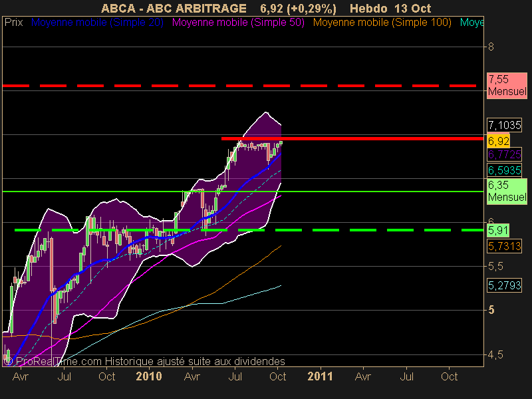532x399 pixels.
Task: Select the 'Moyenne mobile (Simple 100)' legend
Action: [x=382, y=23]
